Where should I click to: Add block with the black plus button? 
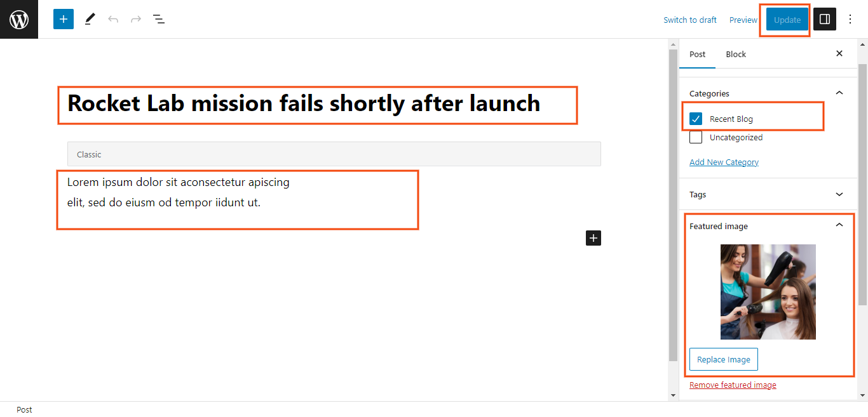click(x=593, y=238)
